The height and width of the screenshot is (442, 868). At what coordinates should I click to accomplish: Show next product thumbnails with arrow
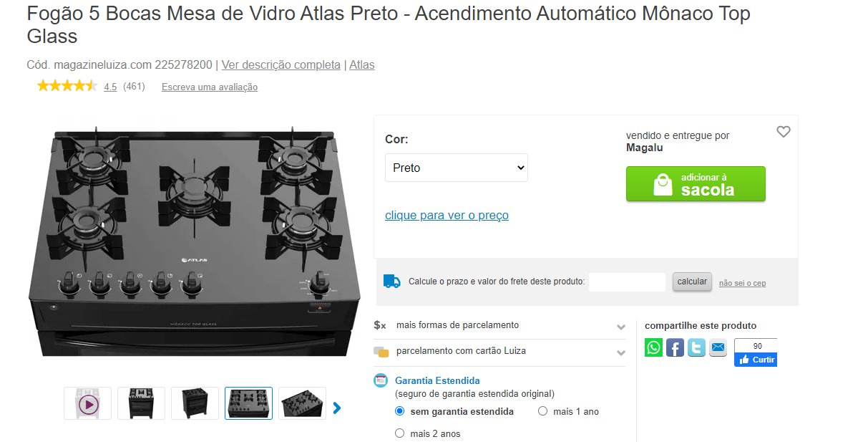coord(337,408)
